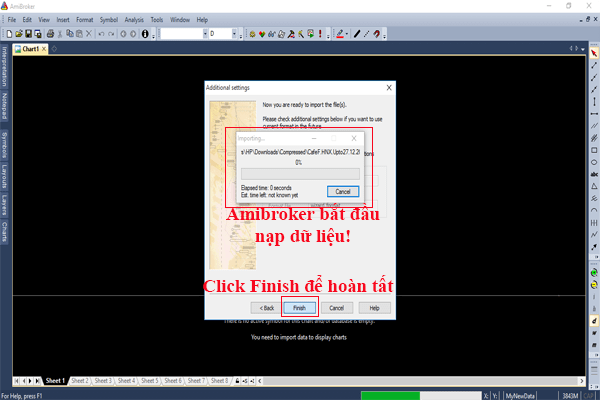Switch to Sheet 8 tab
Viewport: 600px width, 400px height.
click(x=219, y=381)
